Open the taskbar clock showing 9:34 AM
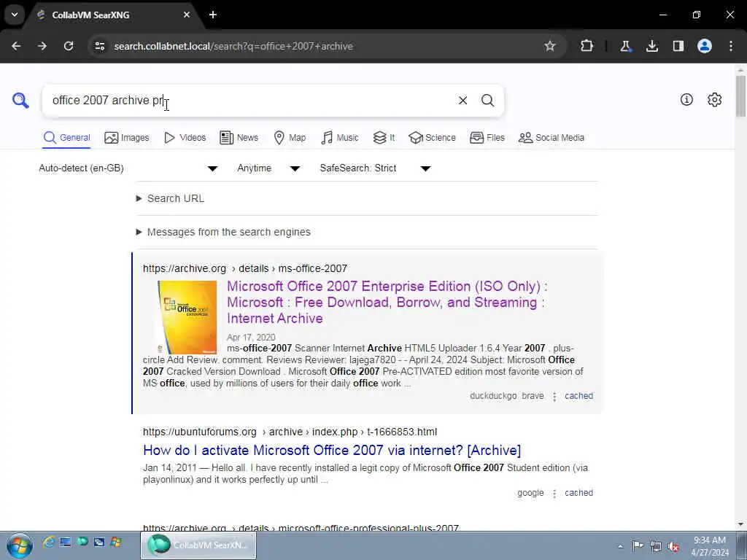747x560 pixels. coord(710,545)
